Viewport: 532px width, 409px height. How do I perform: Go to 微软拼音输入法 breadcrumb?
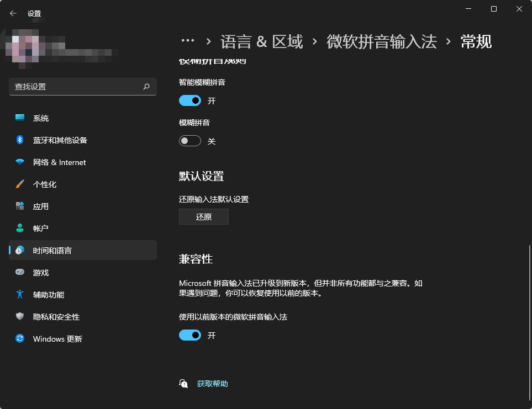pos(382,42)
